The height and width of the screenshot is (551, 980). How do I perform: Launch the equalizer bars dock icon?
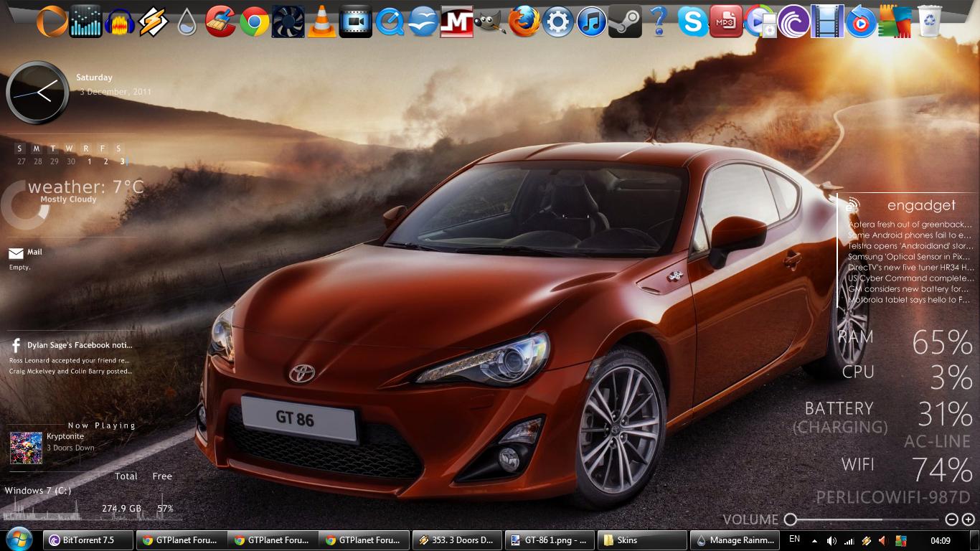click(x=85, y=22)
